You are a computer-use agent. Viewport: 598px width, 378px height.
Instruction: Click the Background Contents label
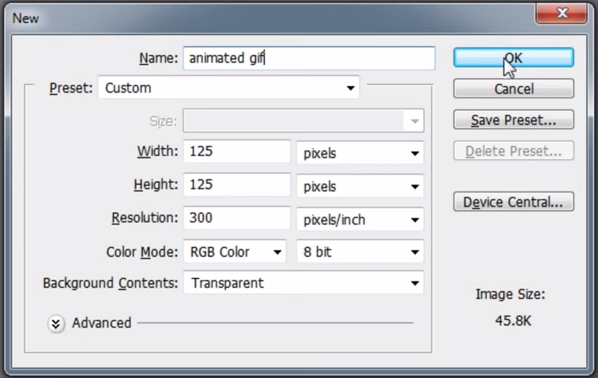pos(110,283)
